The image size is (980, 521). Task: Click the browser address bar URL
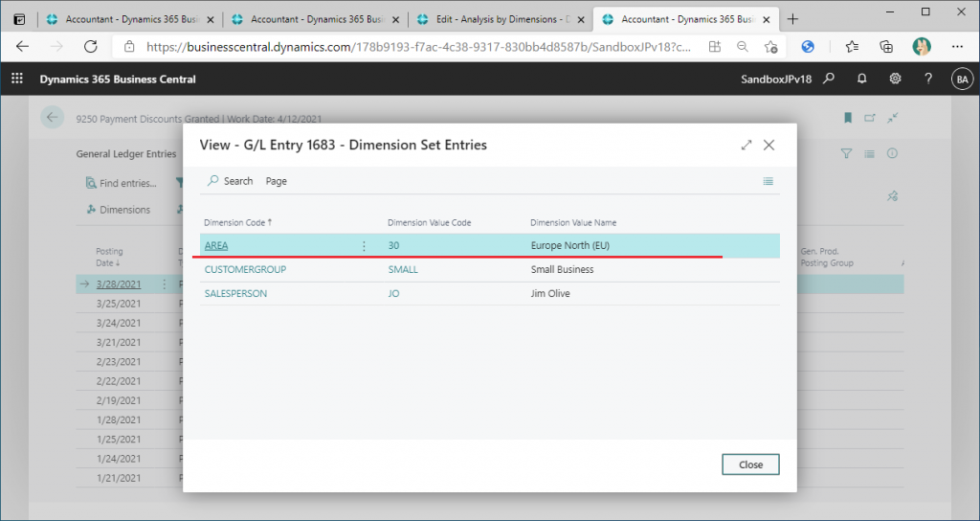(419, 47)
